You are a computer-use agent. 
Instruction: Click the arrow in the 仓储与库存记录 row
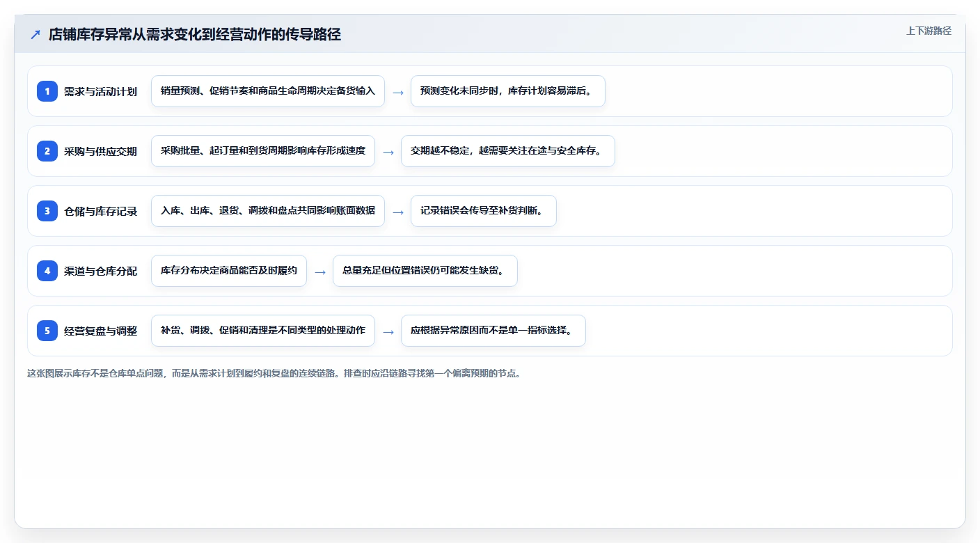pyautogui.click(x=398, y=212)
